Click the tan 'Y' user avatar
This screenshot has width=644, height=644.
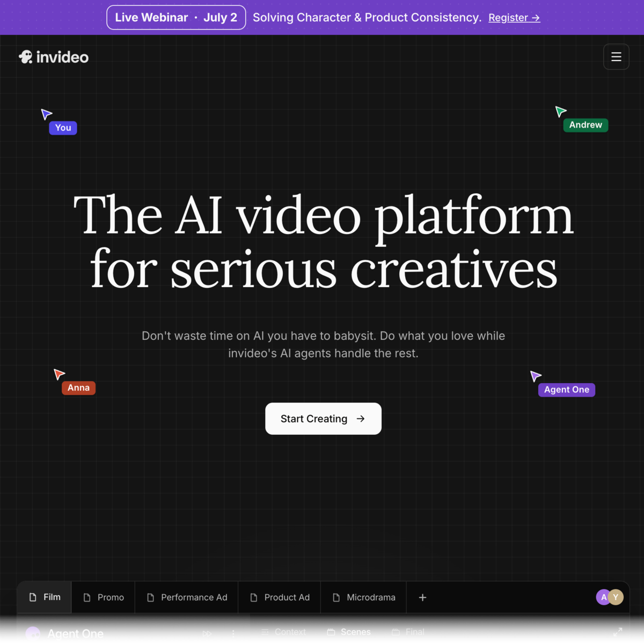tap(616, 597)
